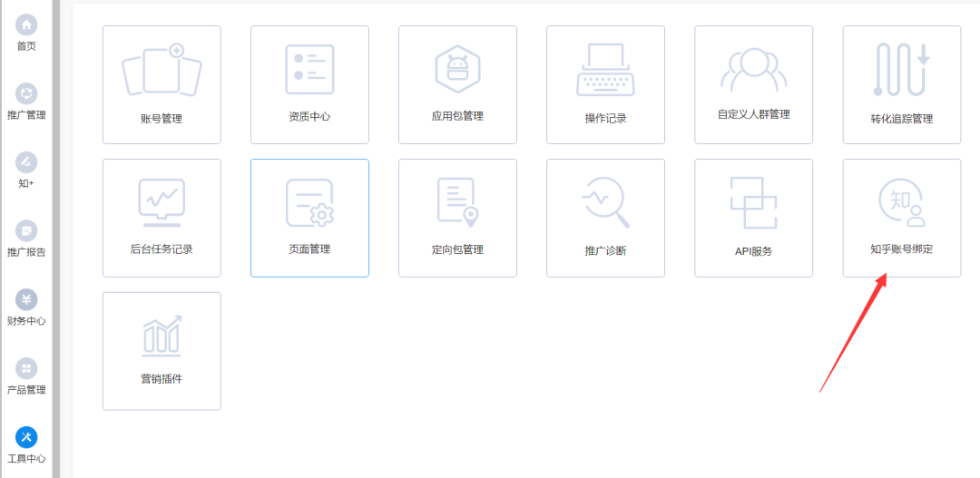Select 财务中心 menu label

coord(26,321)
